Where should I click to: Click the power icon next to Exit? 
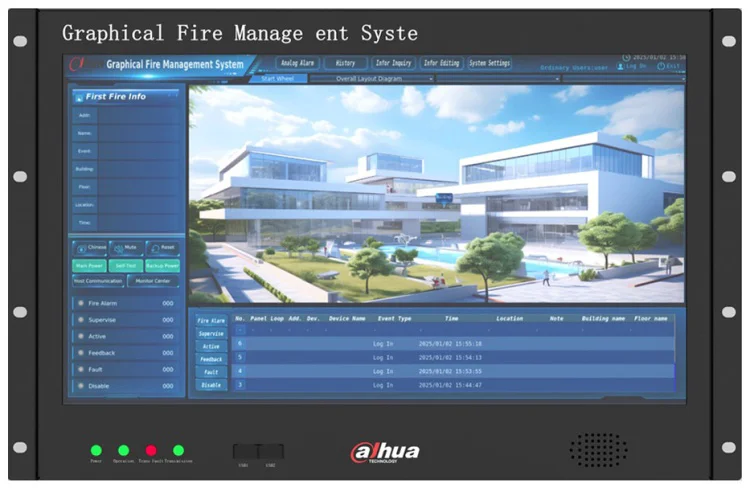coord(661,67)
